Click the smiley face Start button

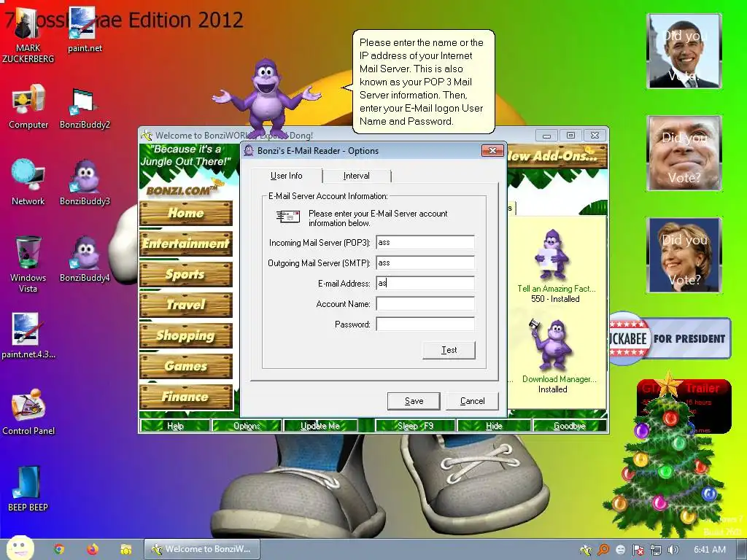[x=20, y=548]
